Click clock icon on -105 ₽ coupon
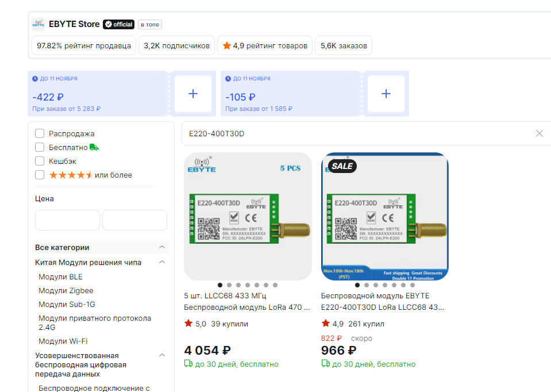The height and width of the screenshot is (392, 551). pyautogui.click(x=228, y=79)
